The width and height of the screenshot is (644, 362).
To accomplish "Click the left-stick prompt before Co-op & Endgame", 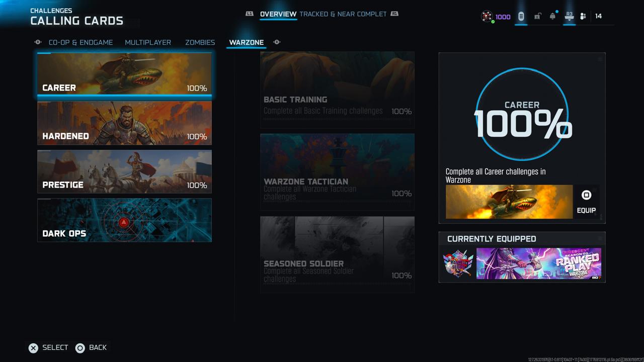I will coord(38,42).
